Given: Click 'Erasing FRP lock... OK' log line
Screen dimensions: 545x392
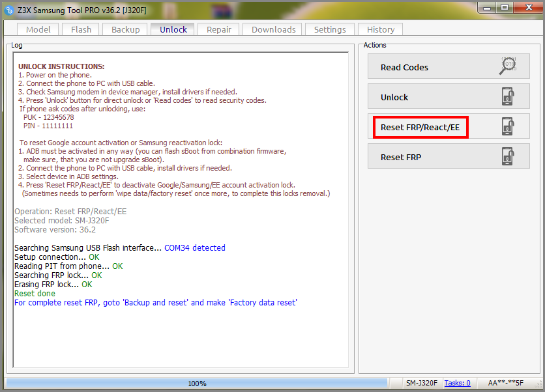Looking at the screenshot, I should (53, 285).
